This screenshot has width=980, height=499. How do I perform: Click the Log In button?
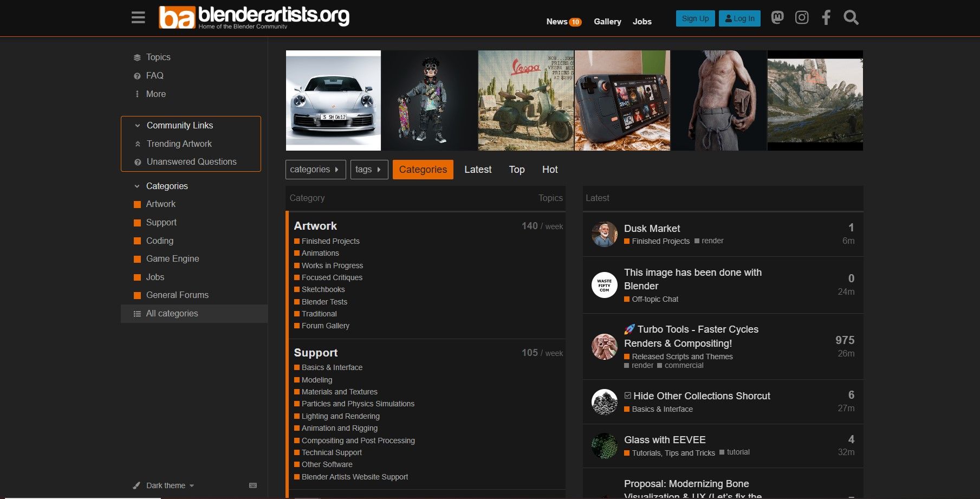(x=739, y=18)
